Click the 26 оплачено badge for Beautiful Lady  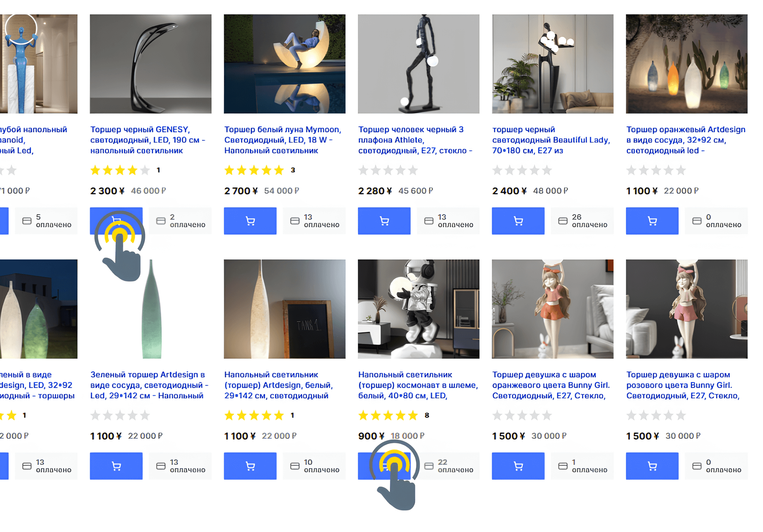582,221
